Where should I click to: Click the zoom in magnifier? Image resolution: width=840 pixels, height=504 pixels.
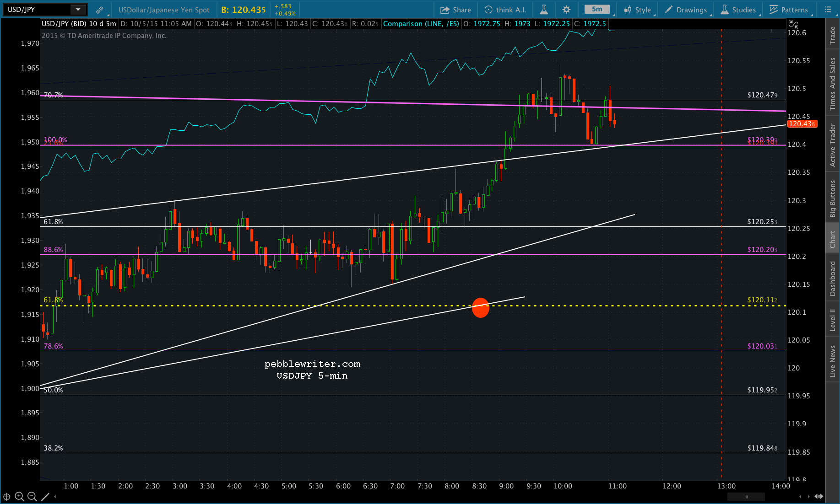coord(19,496)
